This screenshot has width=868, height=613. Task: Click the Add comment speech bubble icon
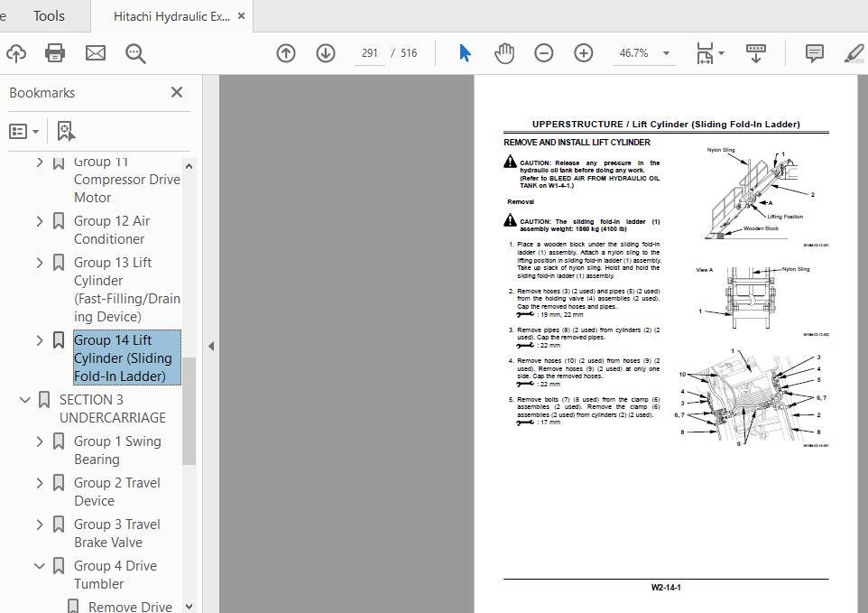(814, 53)
